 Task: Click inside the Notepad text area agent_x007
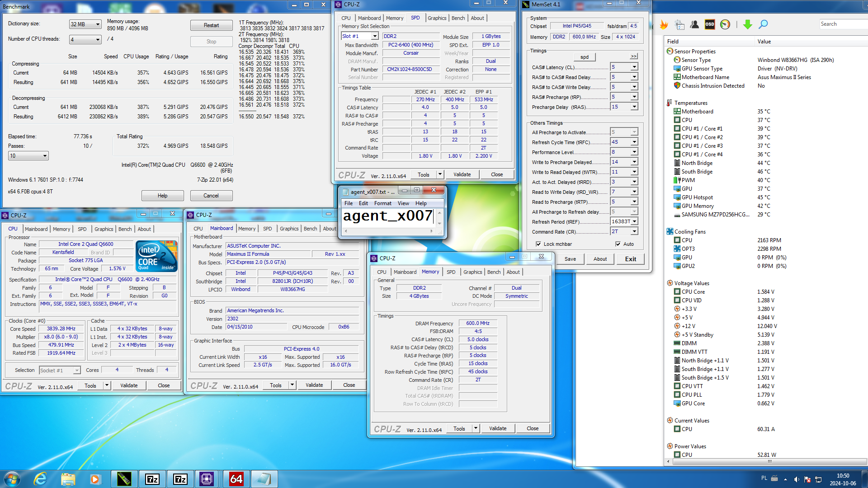point(388,216)
